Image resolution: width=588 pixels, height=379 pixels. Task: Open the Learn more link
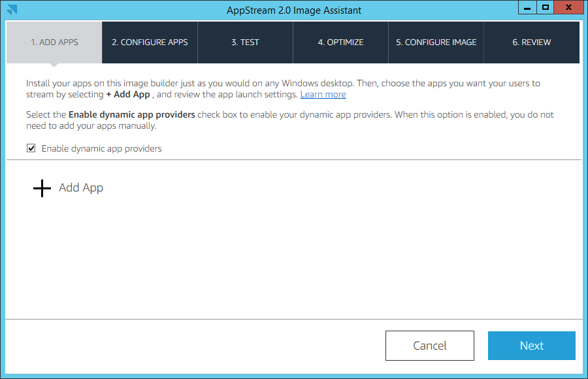click(323, 95)
